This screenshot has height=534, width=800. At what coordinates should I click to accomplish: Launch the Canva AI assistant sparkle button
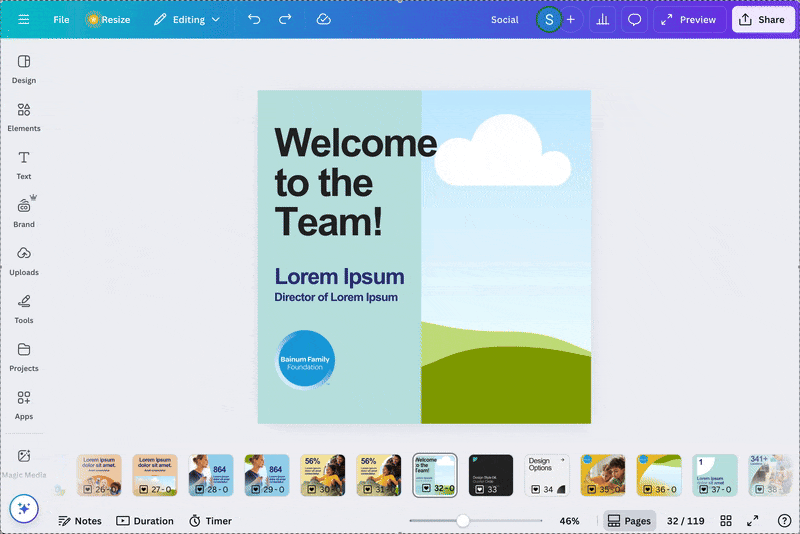click(x=24, y=508)
